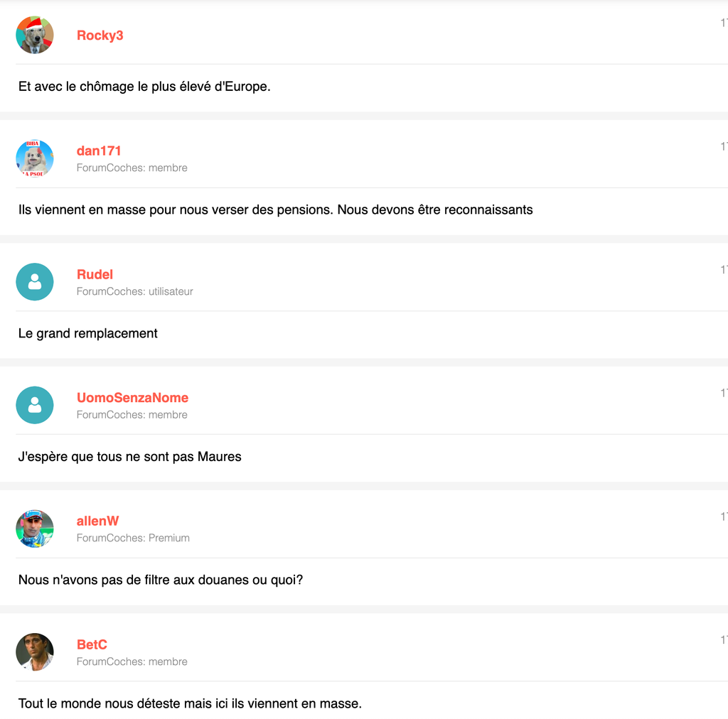Click BetC's post text at bottom
728x719 pixels.
pyautogui.click(x=190, y=703)
